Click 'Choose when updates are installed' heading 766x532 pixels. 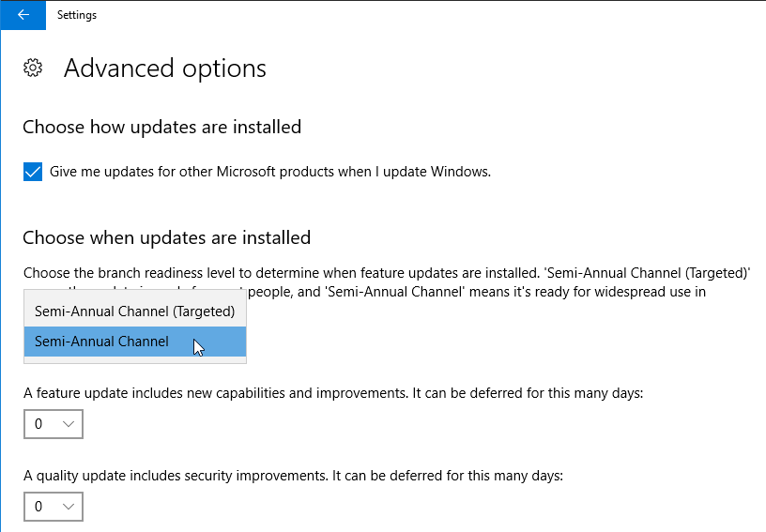coord(166,237)
